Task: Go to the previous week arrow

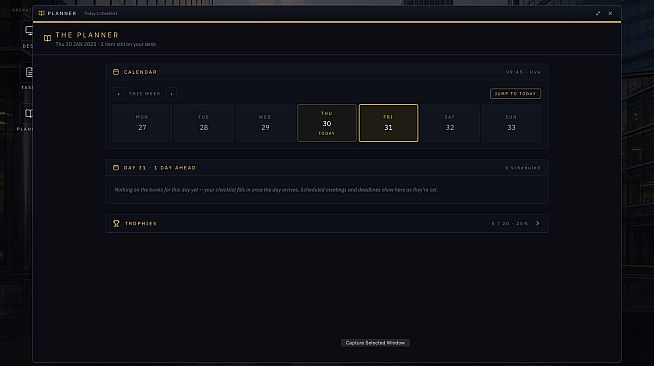Action: pyautogui.click(x=118, y=94)
